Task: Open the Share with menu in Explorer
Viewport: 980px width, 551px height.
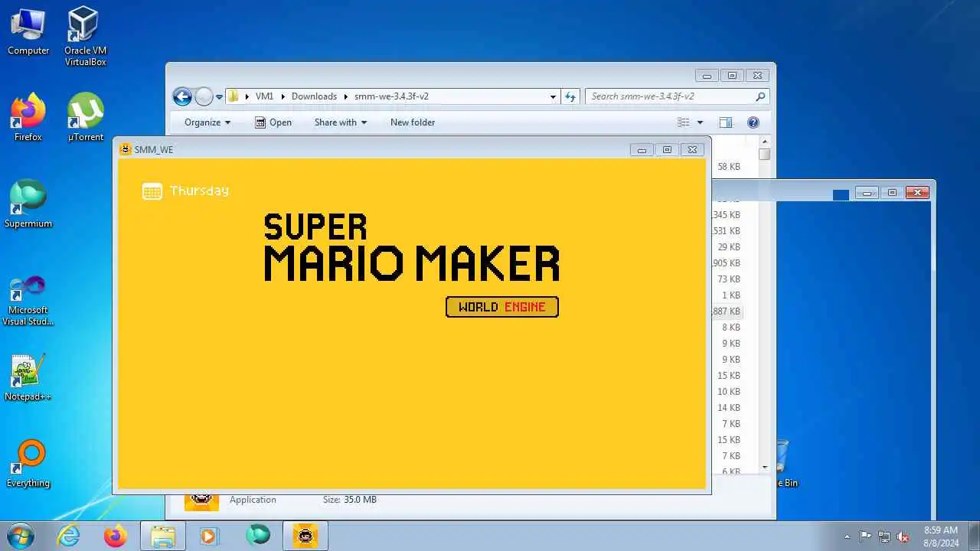Action: [341, 122]
